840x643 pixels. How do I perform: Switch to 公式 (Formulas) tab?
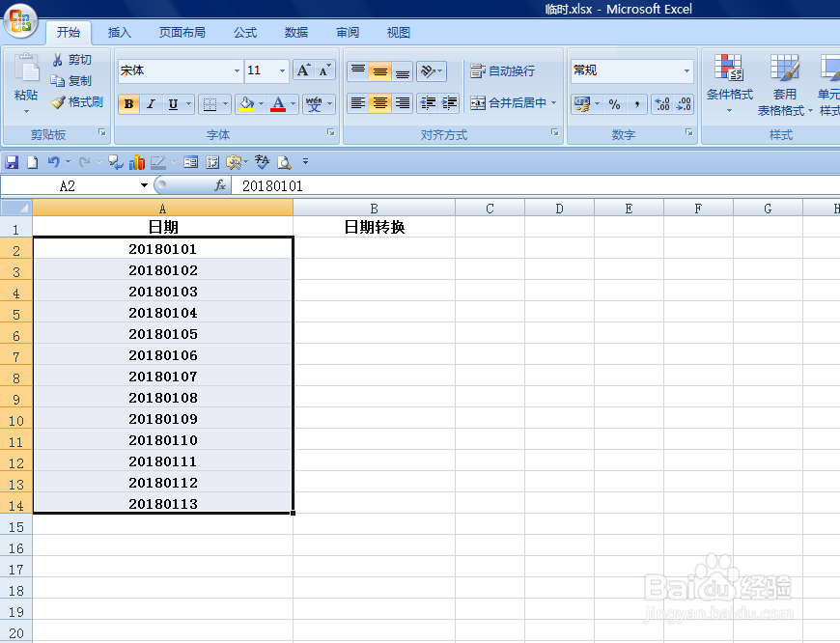[x=245, y=33]
